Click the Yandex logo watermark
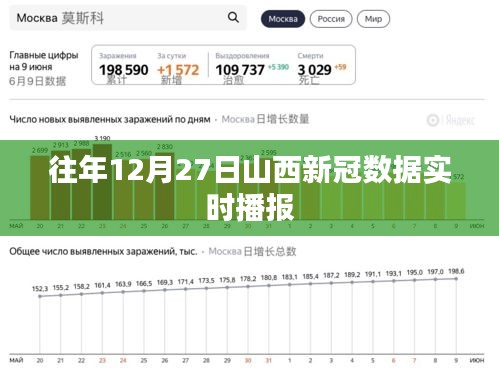Image resolution: width=499 pixels, height=376 pixels. 450,120
